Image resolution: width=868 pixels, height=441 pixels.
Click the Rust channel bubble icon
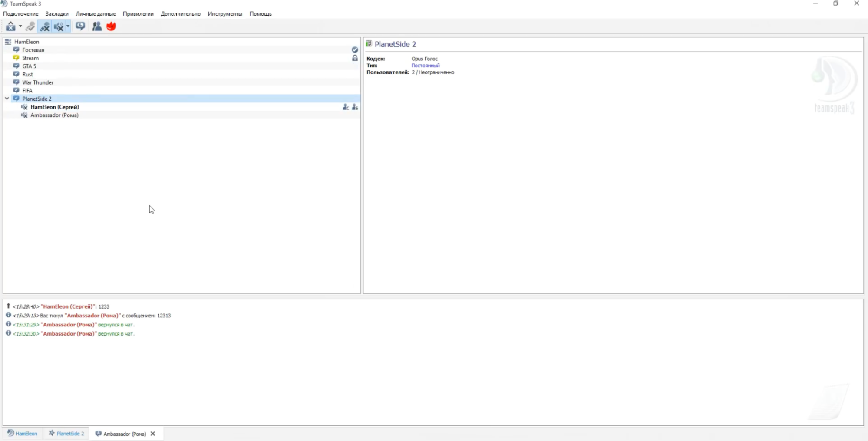(16, 74)
